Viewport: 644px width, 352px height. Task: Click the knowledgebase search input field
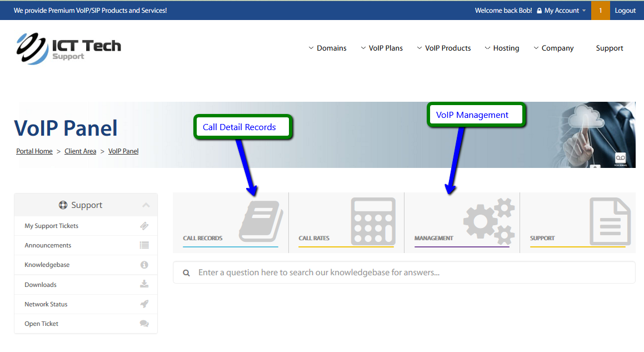[404, 272]
